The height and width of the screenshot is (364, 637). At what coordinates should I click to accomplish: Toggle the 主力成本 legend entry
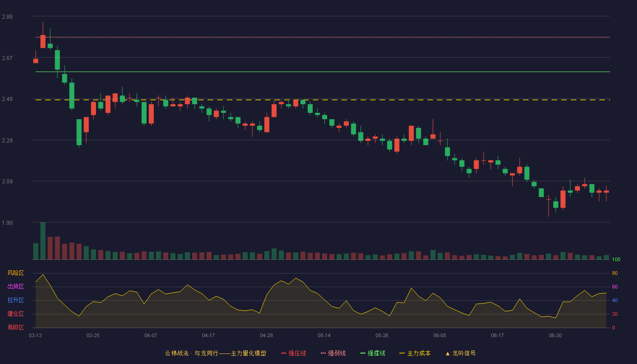pyautogui.click(x=415, y=353)
